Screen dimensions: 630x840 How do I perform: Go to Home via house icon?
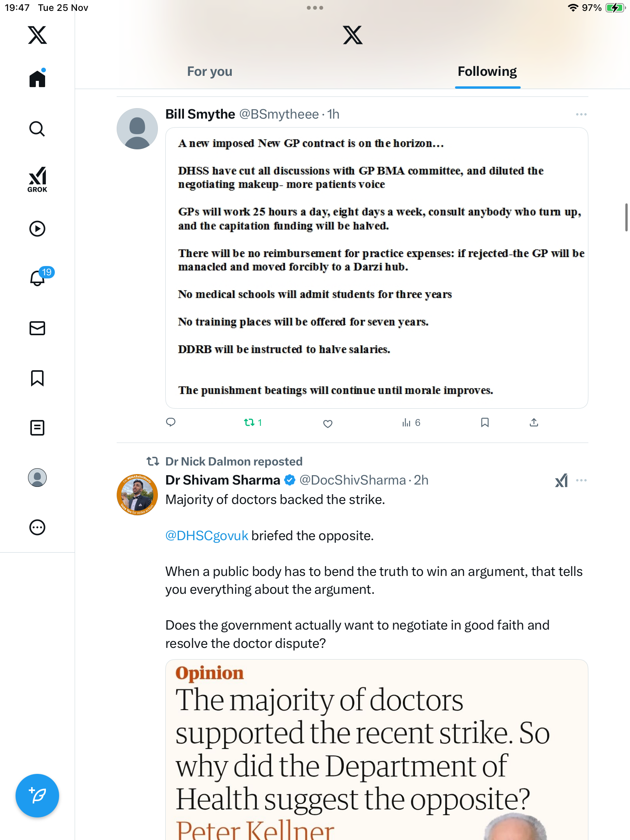pyautogui.click(x=37, y=79)
